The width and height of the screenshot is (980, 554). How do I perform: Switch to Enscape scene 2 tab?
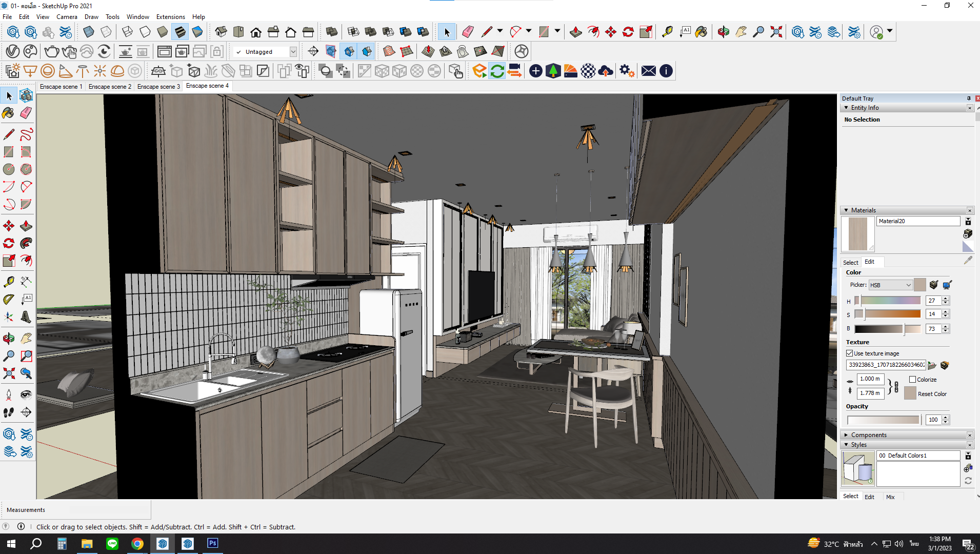[x=110, y=87]
